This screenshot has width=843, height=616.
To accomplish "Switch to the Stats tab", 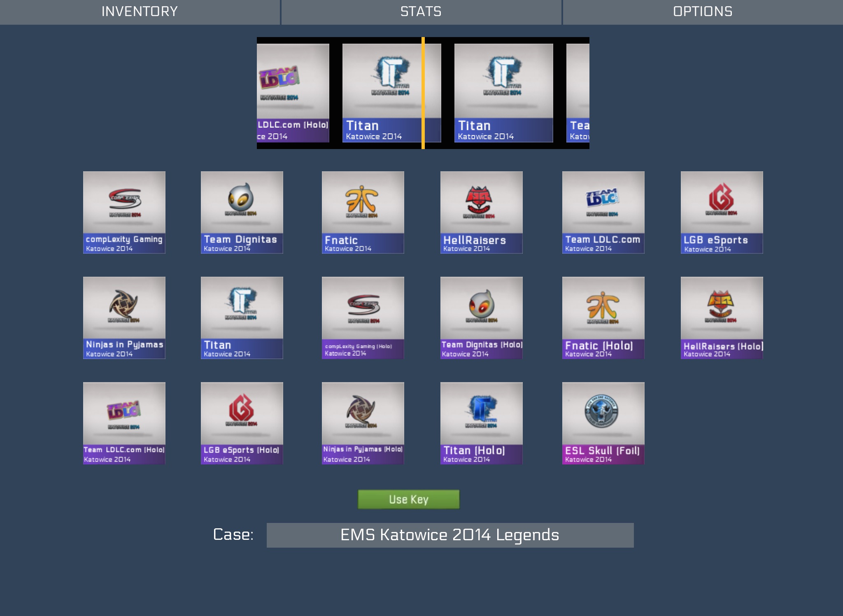I will point(421,12).
